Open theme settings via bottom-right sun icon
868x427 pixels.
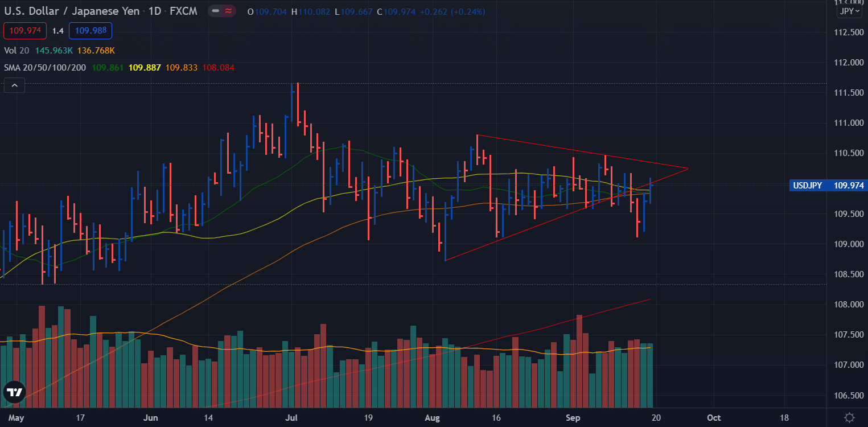tap(850, 418)
